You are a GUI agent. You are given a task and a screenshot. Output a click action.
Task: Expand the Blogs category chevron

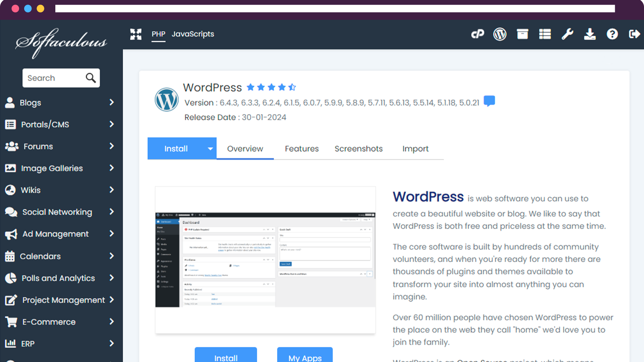(x=112, y=102)
